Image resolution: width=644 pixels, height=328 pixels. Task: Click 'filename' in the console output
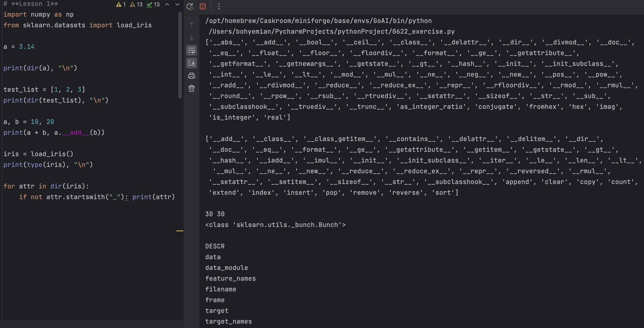click(221, 289)
